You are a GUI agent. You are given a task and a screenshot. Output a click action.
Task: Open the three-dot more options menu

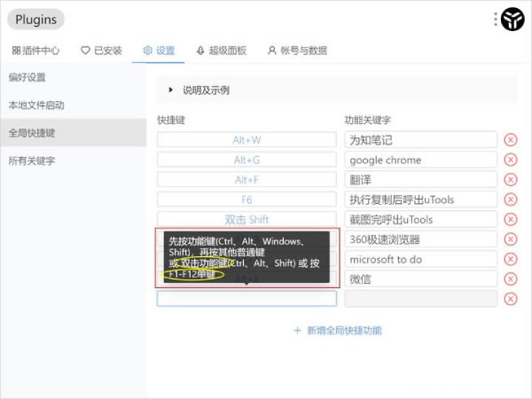click(x=496, y=19)
